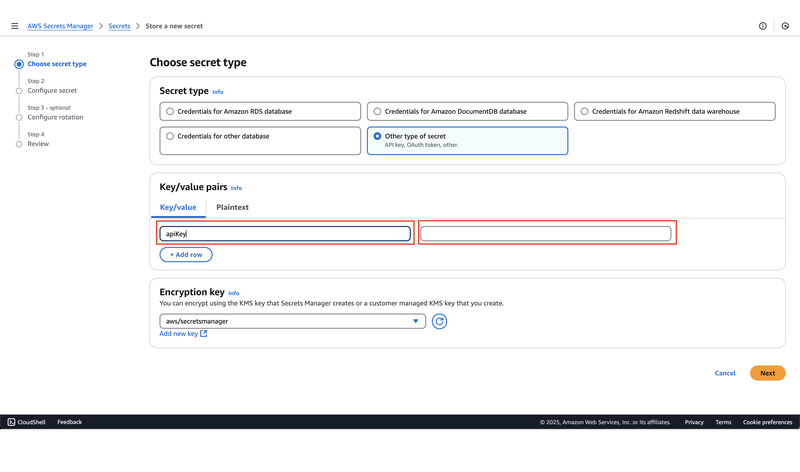The height and width of the screenshot is (472, 800).
Task: Select Step 4 Review
Action: click(38, 144)
